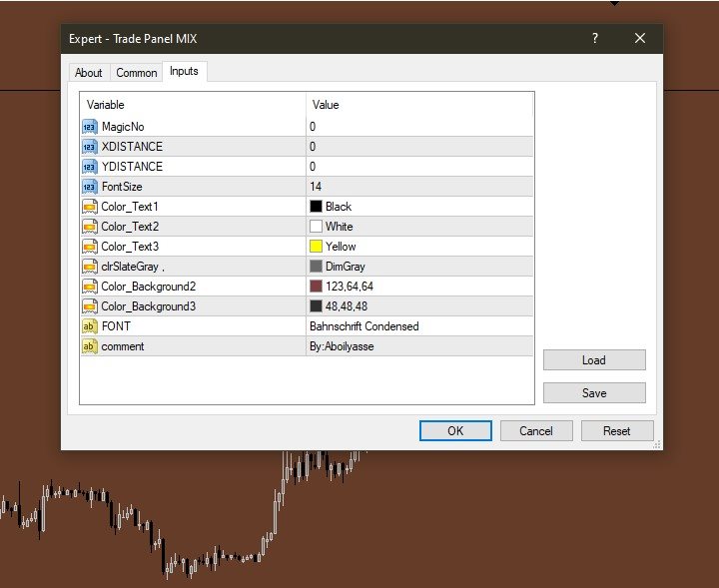Click the color-type icon beside Color_Text1

click(90, 207)
